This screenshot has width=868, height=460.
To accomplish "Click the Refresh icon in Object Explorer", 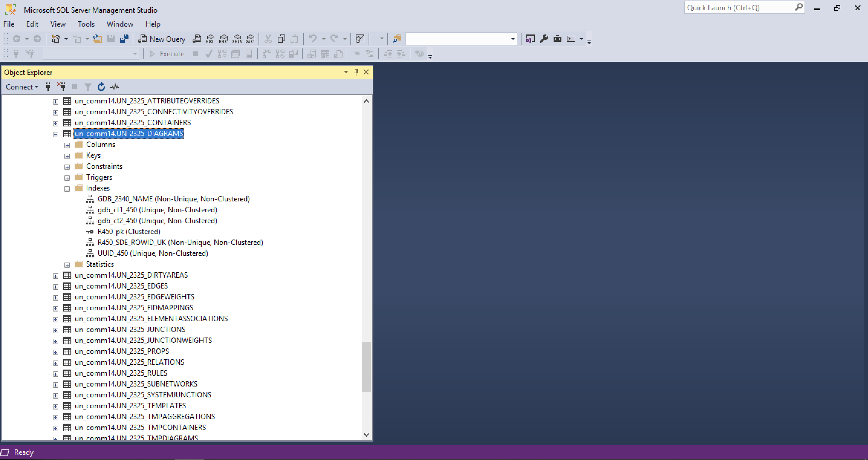I will click(101, 87).
